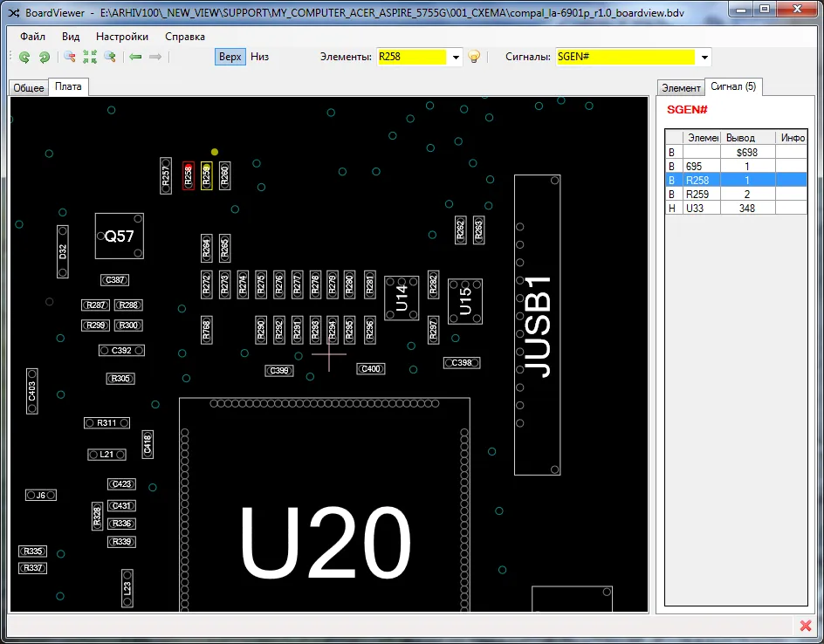Click inductor L21 on the board
The image size is (824, 644).
pos(106,455)
